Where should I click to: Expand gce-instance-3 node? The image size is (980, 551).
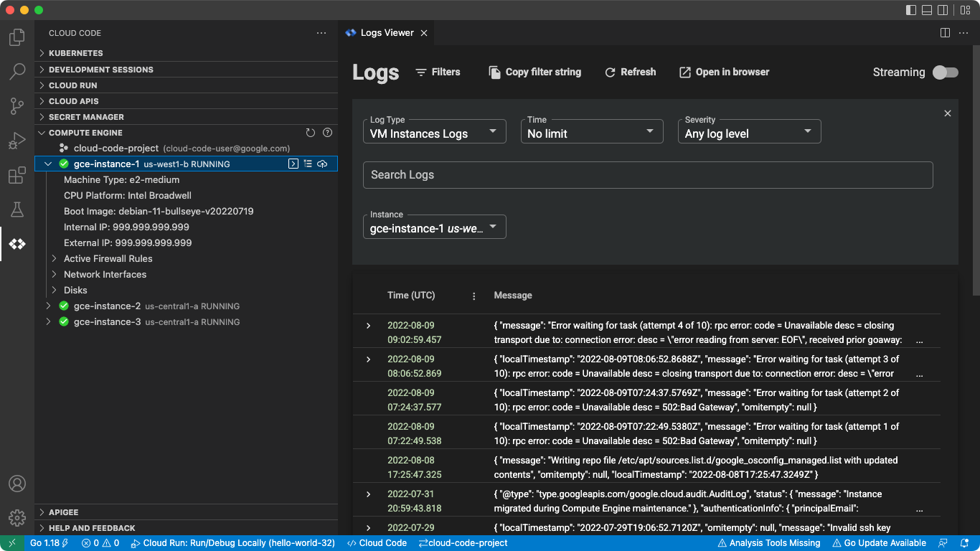tap(48, 321)
